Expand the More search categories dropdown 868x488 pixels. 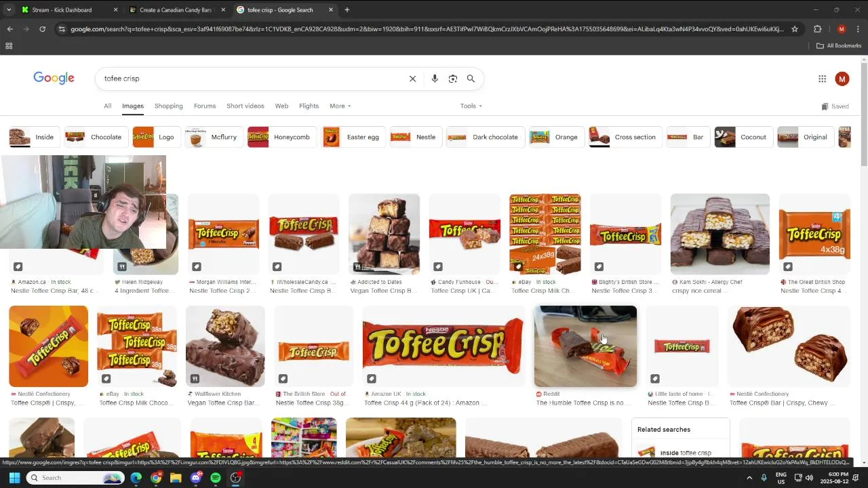[x=340, y=106]
